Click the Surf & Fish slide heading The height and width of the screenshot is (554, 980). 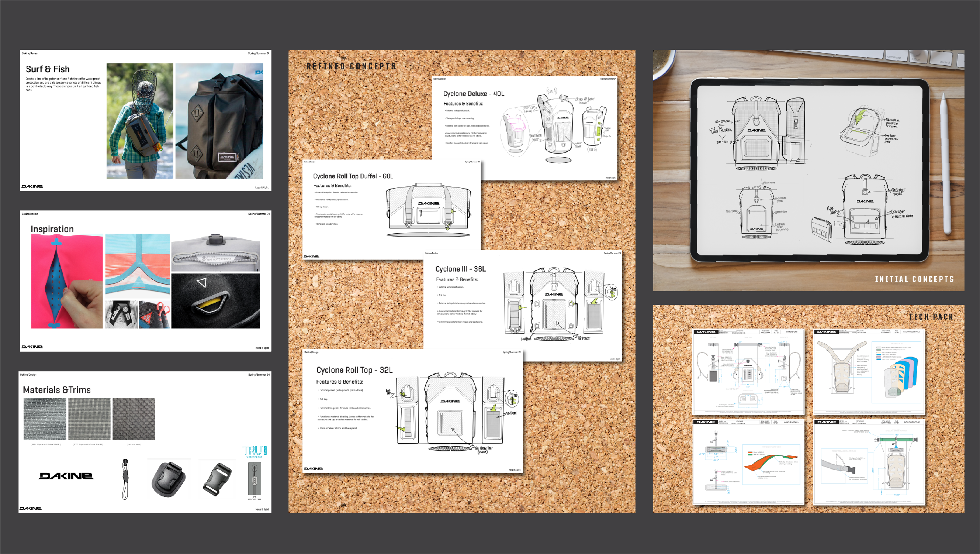[48, 69]
